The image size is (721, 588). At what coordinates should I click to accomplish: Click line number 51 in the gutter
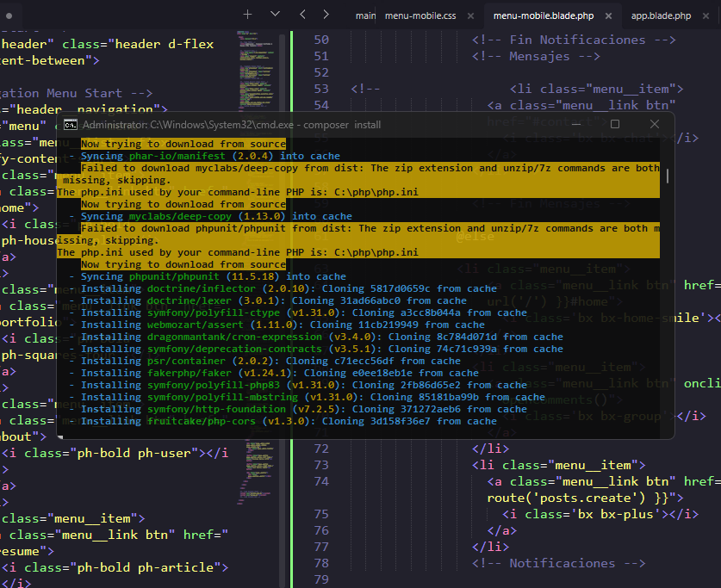point(321,56)
